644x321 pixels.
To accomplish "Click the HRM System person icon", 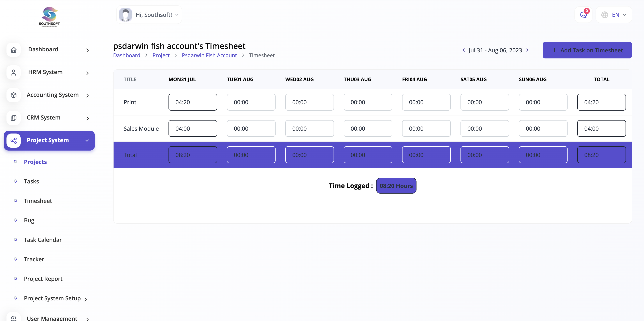I will pos(14,73).
